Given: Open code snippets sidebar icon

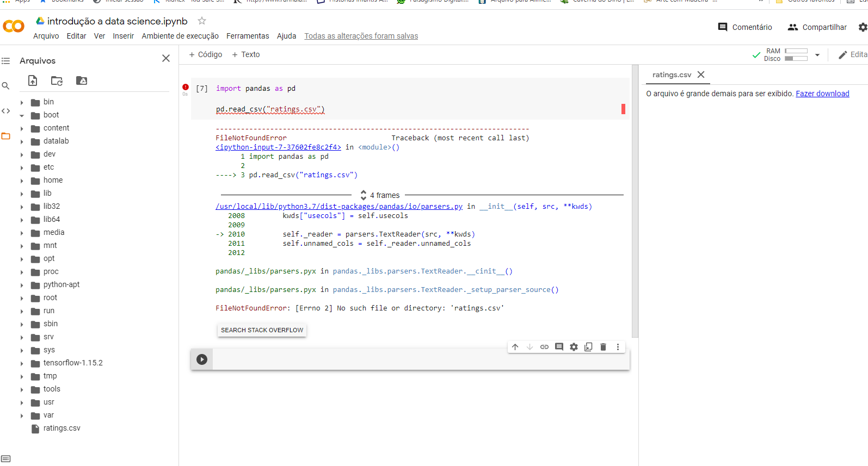Looking at the screenshot, I should click(x=5, y=111).
